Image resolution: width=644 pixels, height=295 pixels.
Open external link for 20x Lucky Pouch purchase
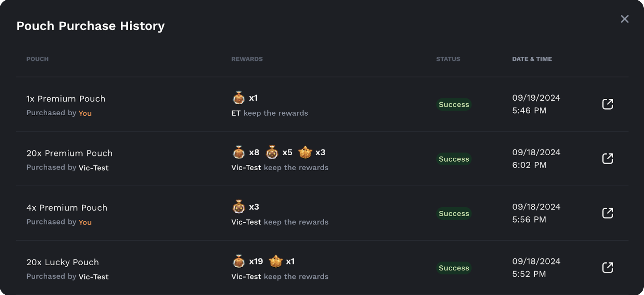(608, 267)
